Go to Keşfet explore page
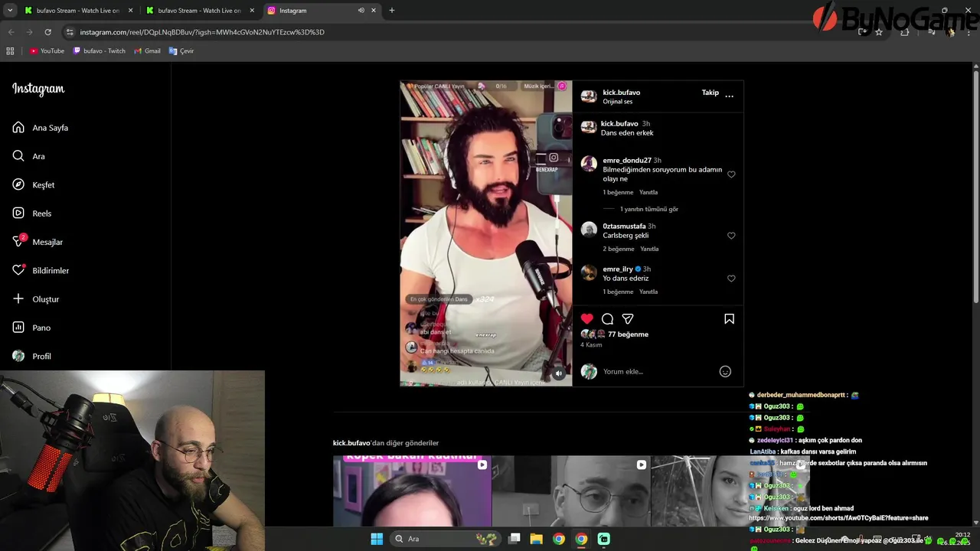The image size is (980, 551). [34, 185]
